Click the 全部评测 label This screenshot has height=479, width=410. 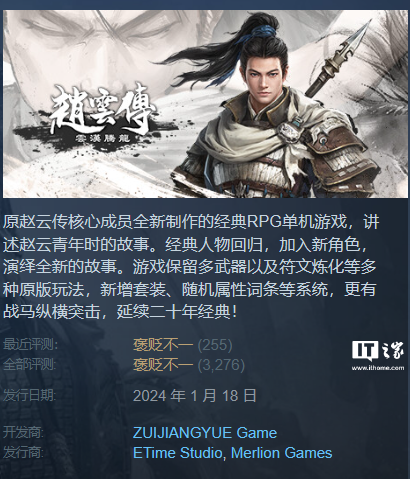pyautogui.click(x=30, y=365)
